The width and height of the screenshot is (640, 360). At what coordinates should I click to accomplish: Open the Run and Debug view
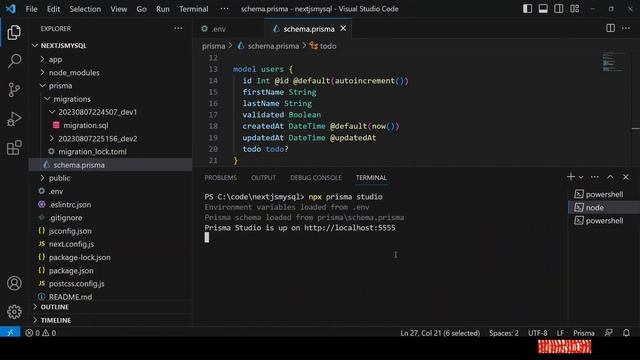pyautogui.click(x=14, y=119)
